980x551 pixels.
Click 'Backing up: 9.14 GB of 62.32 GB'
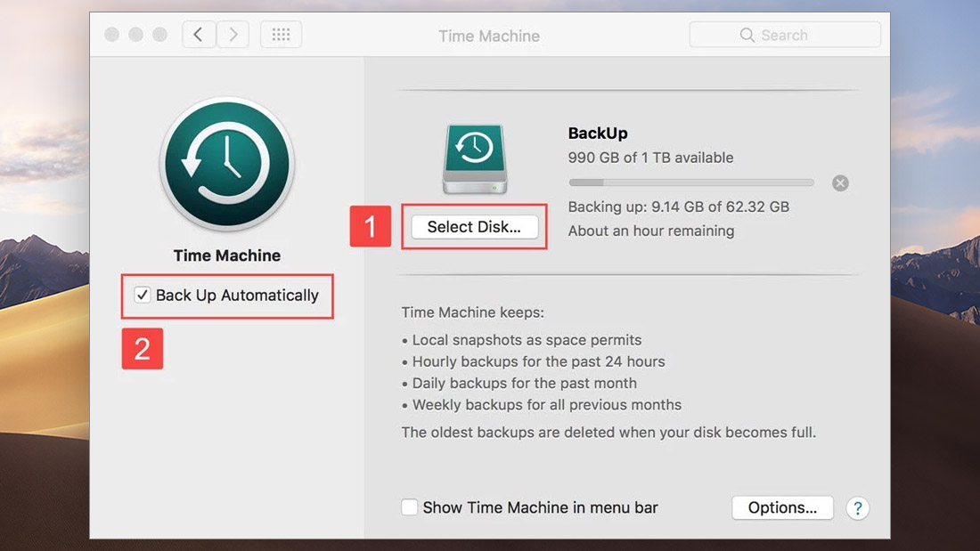(679, 207)
